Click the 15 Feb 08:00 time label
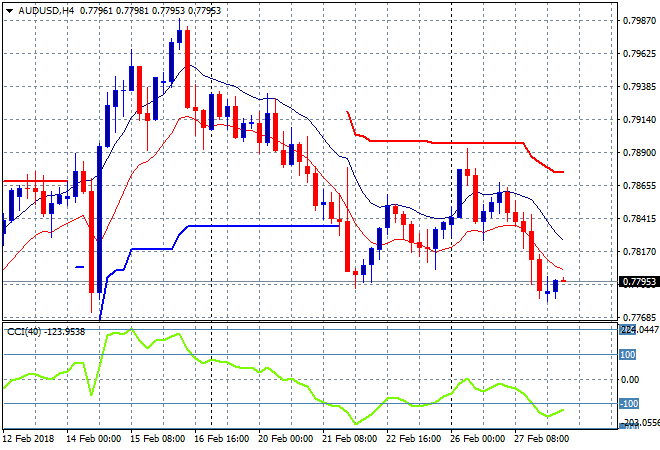The width and height of the screenshot is (660, 450). coord(157,439)
